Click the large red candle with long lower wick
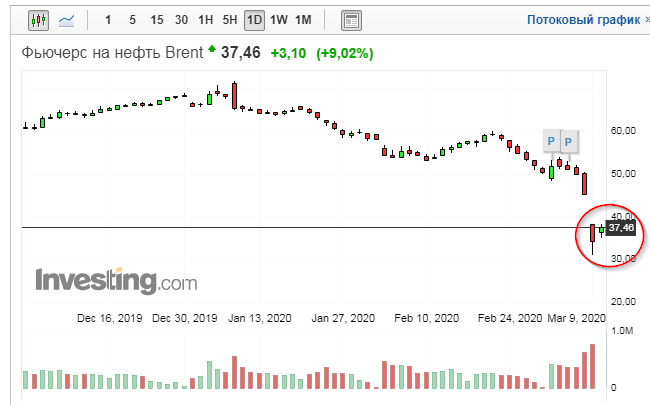The width and height of the screenshot is (650, 405). point(593,239)
